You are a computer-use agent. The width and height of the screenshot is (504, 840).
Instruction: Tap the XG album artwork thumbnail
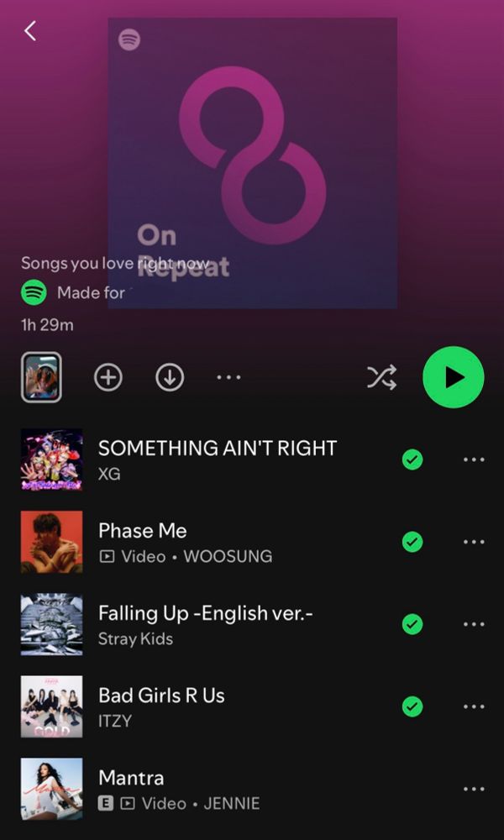tap(51, 459)
